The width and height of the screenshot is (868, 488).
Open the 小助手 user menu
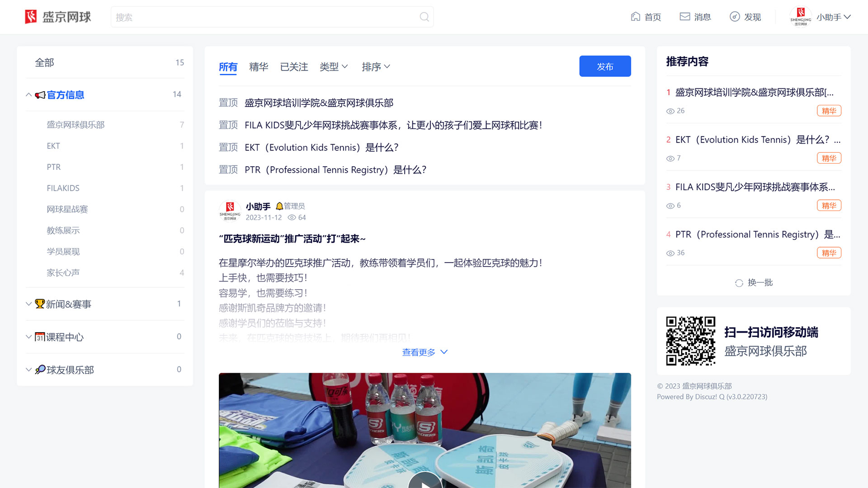(x=834, y=17)
